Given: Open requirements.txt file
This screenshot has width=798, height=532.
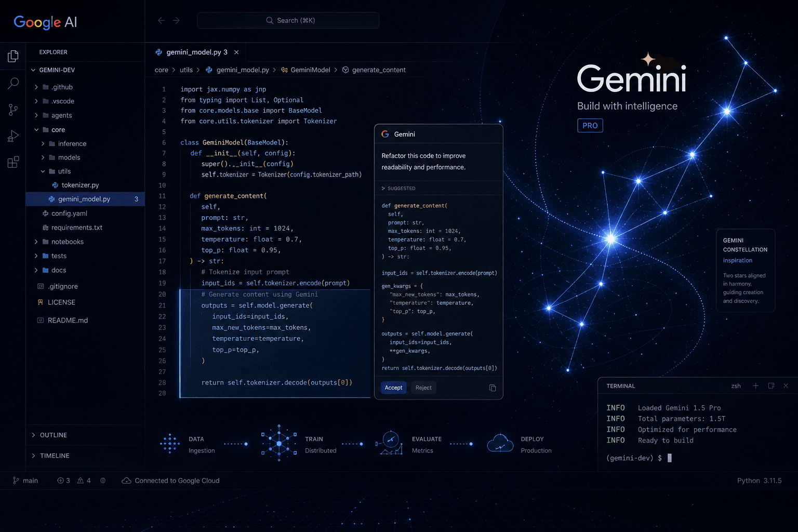Looking at the screenshot, I should pos(72,228).
